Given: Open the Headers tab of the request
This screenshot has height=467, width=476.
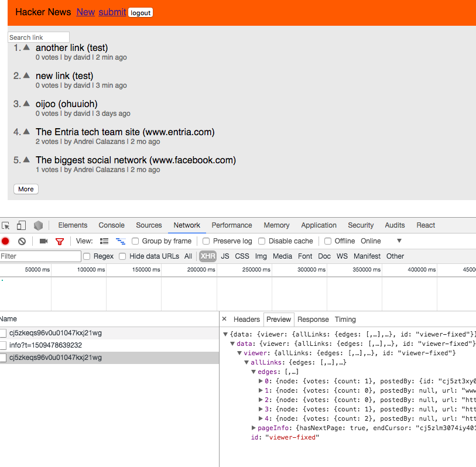Looking at the screenshot, I should click(x=246, y=320).
